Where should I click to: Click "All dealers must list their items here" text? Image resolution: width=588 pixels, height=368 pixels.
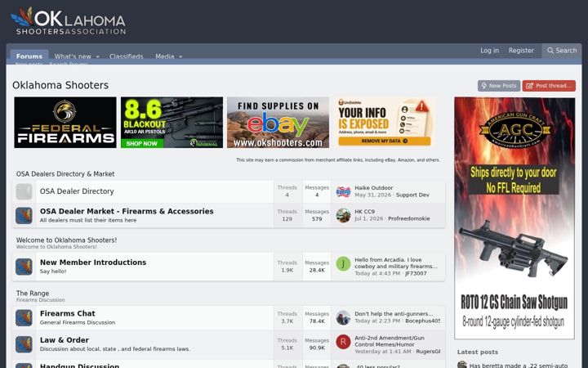[x=88, y=220]
